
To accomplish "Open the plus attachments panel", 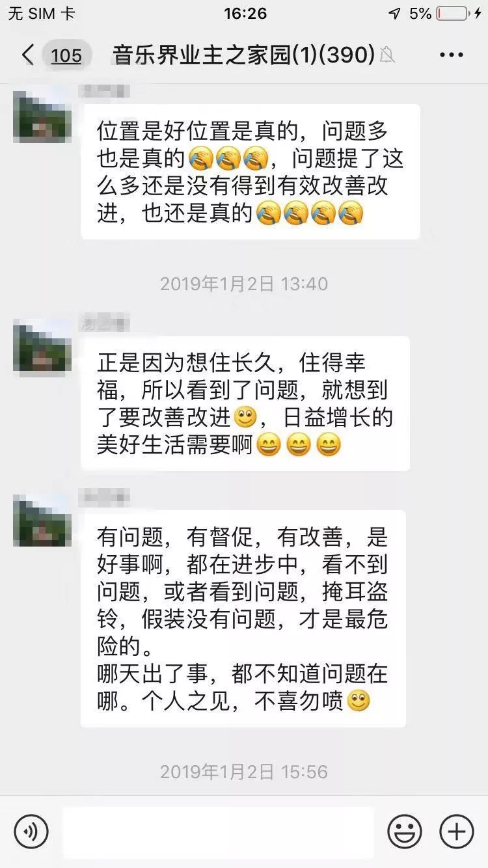I will click(x=457, y=831).
